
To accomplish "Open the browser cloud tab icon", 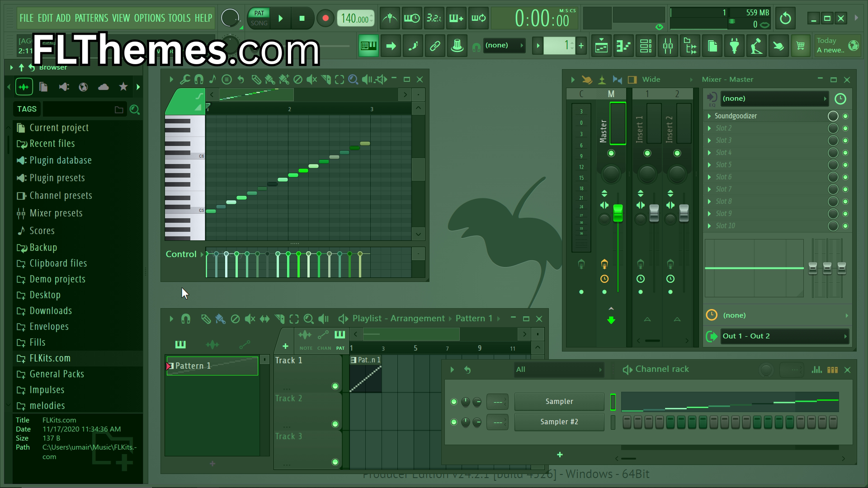I will click(103, 87).
